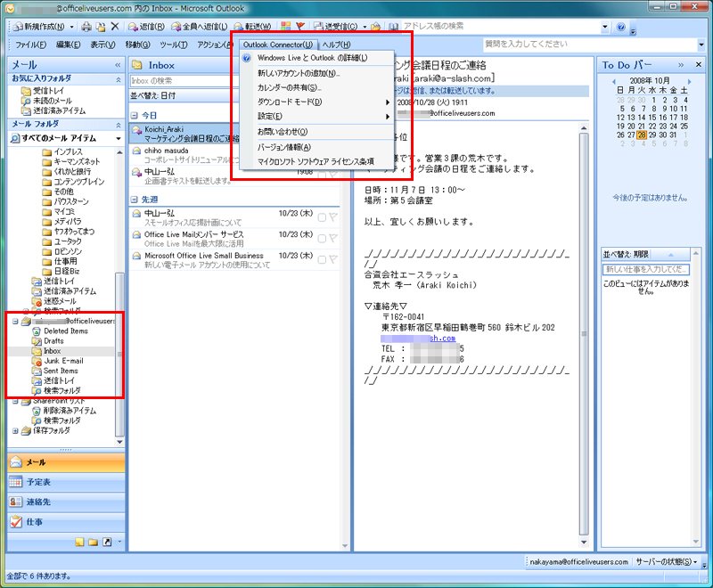Select 送信済みアイテム in favorite folders
Image resolution: width=713 pixels, height=588 pixels.
click(x=59, y=110)
